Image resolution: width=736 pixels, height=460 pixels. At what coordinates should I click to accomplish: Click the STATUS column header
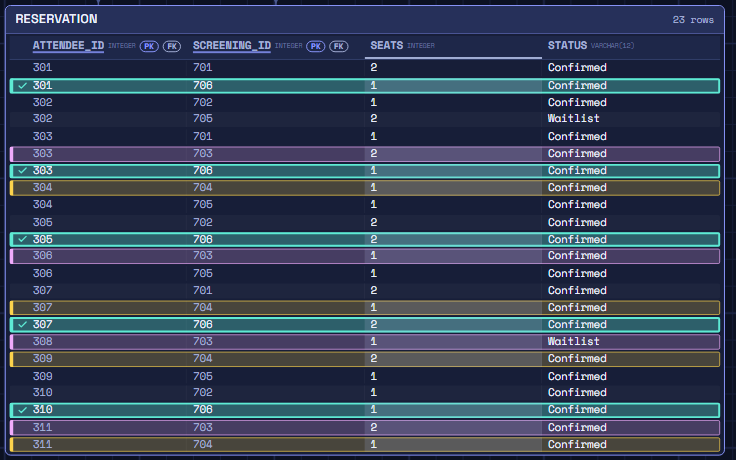coord(567,46)
